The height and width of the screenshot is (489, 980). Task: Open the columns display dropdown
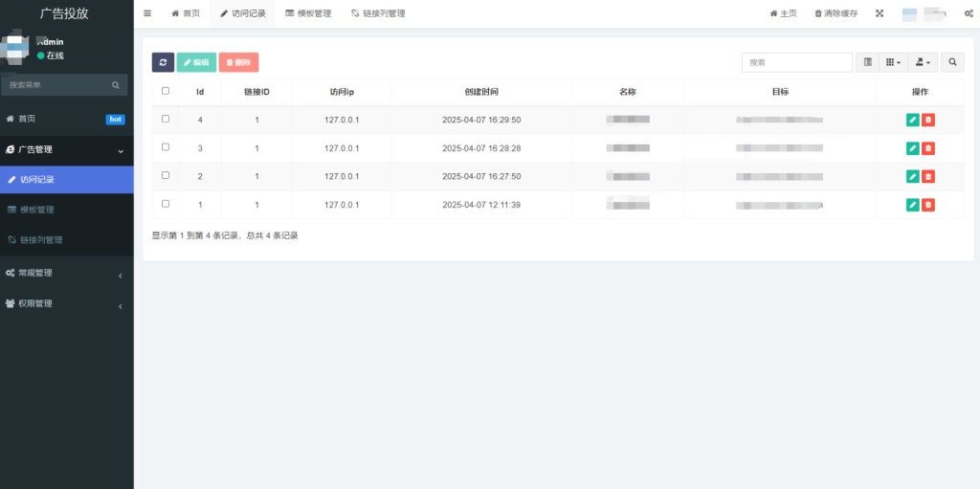892,62
